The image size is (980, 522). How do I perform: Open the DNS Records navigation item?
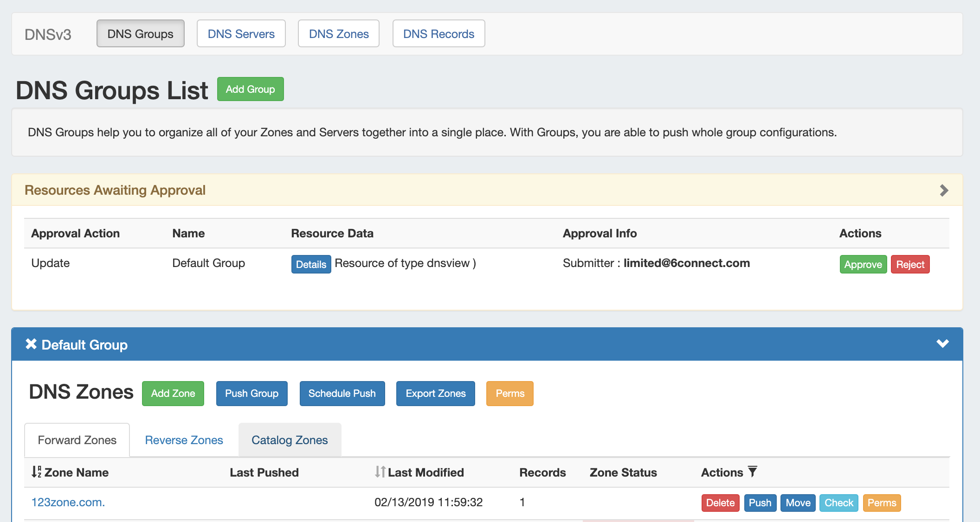pyautogui.click(x=438, y=34)
